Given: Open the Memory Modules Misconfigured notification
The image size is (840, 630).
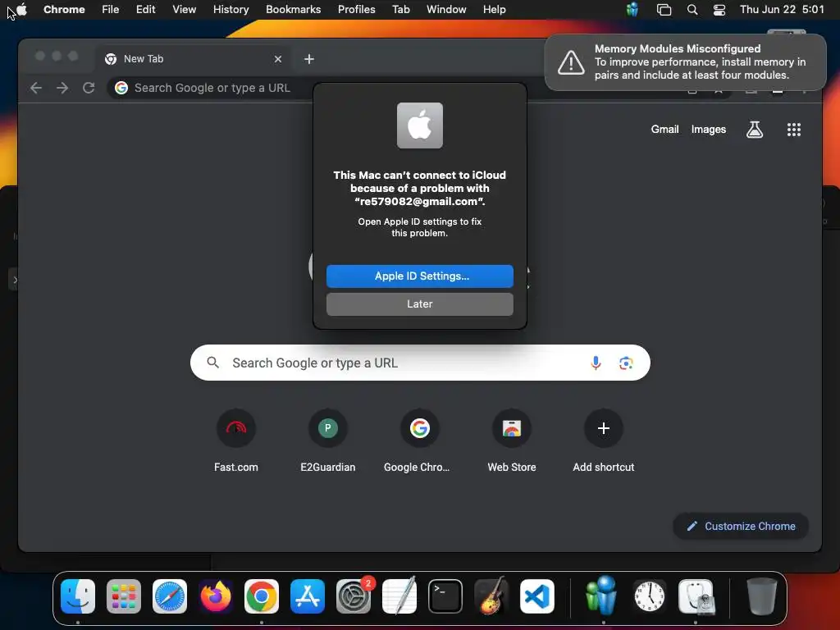Looking at the screenshot, I should tap(685, 62).
